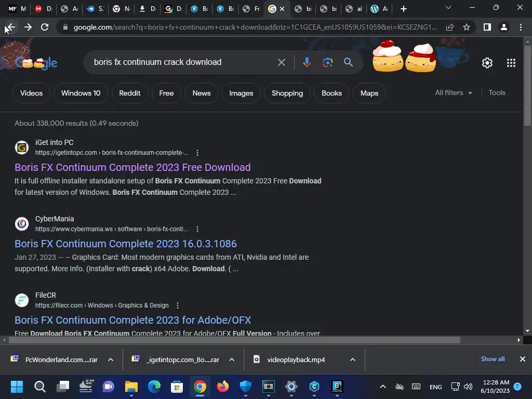
Task: Expand PcWonderland.com rar download options
Action: coord(111,360)
